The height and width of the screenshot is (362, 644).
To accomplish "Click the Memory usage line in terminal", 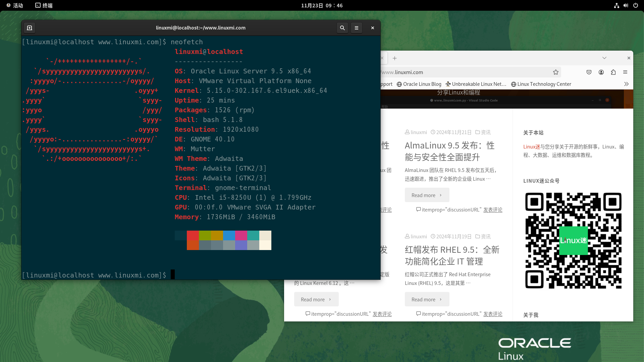I will tap(225, 217).
